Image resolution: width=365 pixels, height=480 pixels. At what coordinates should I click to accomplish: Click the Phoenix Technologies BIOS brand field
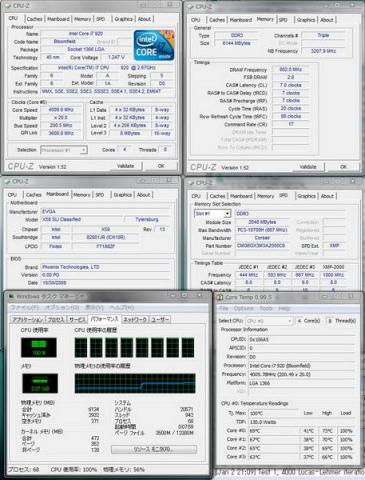105,267
